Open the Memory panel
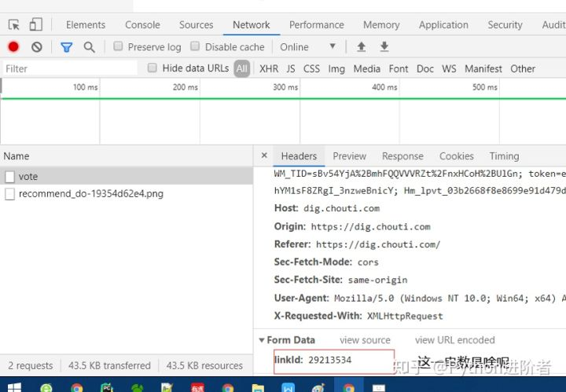566x392 pixels. [381, 25]
